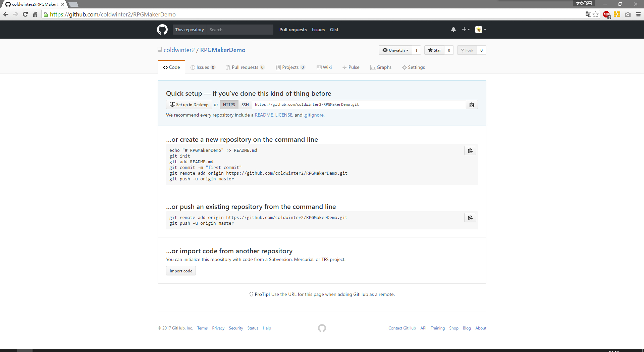This screenshot has height=352, width=644.
Task: Click the Import code button
Action: [x=181, y=271]
